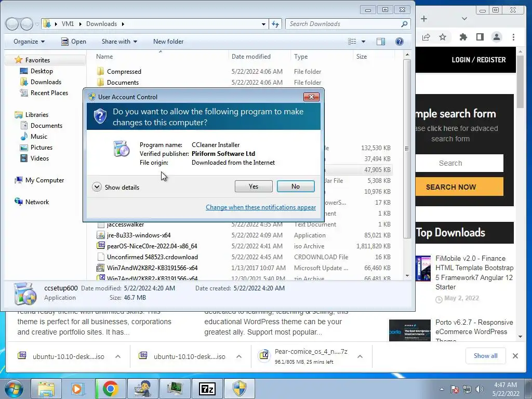The image size is (532, 399).
Task: Open Chrome from the taskbar
Action: click(x=110, y=389)
